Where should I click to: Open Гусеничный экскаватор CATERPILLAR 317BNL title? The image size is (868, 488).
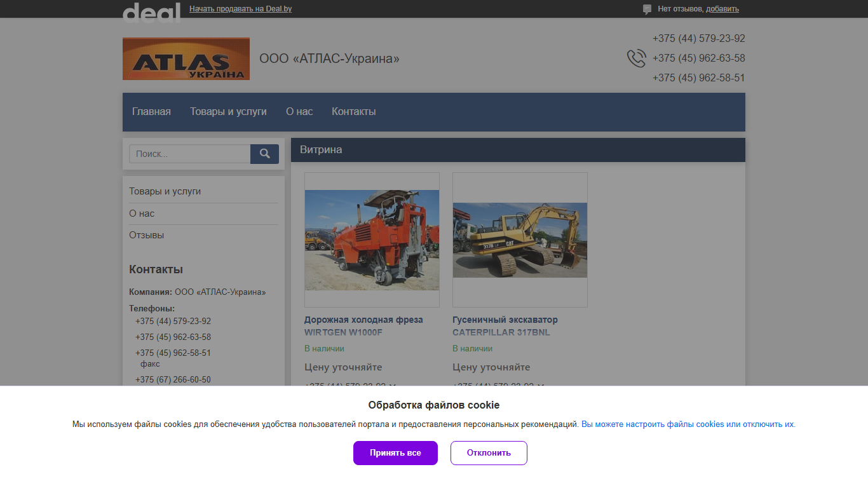(x=505, y=326)
